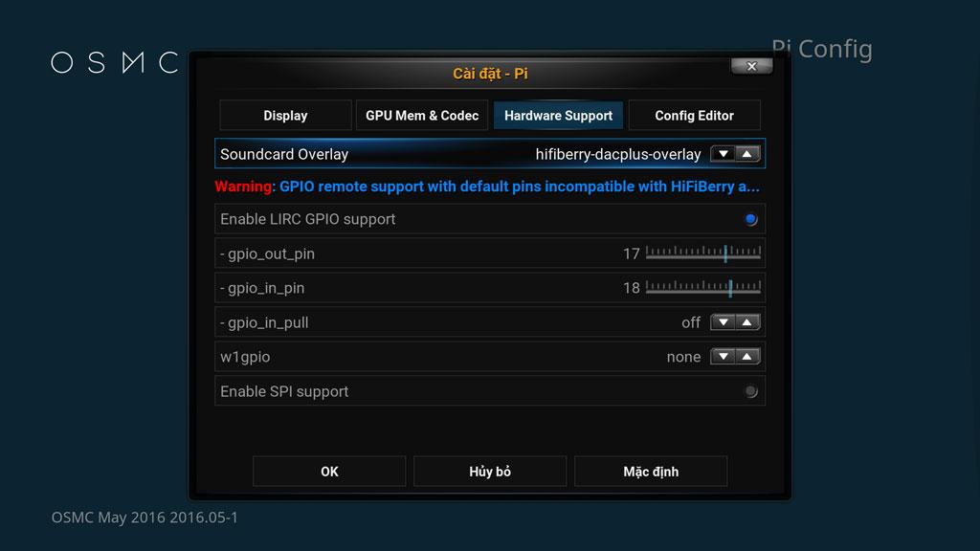Click Soundcard Overlay up arrow
980x551 pixels.
(x=748, y=154)
